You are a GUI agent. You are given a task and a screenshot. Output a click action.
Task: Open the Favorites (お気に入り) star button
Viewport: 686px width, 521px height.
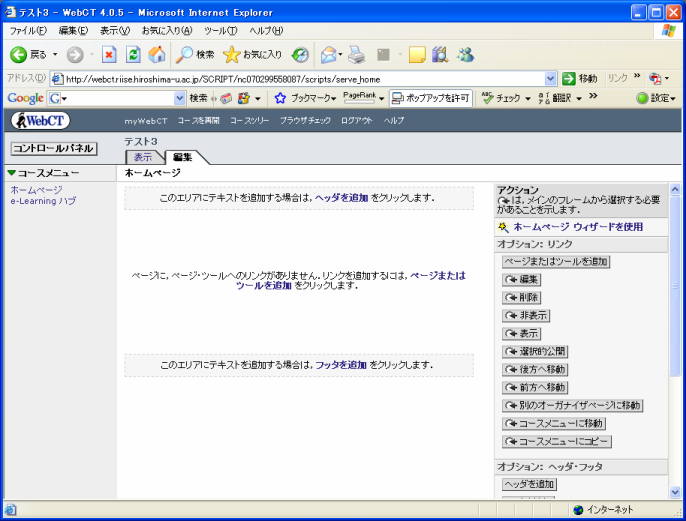(x=252, y=55)
